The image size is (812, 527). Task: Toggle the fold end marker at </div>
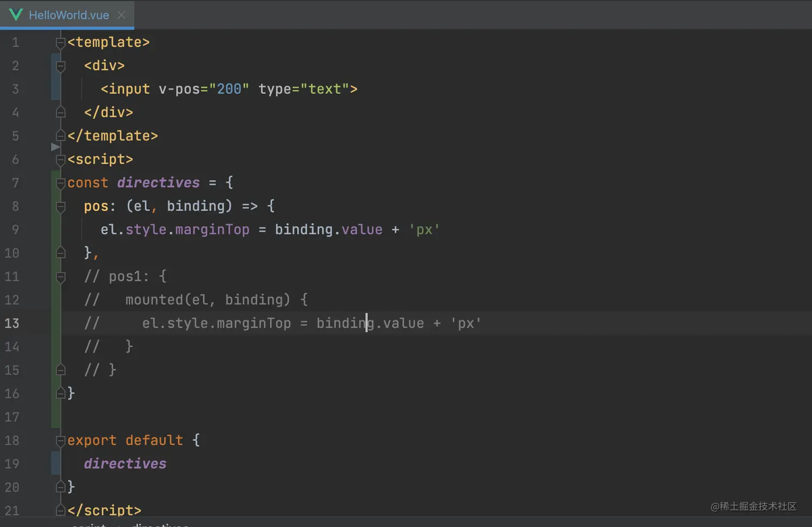[61, 113]
